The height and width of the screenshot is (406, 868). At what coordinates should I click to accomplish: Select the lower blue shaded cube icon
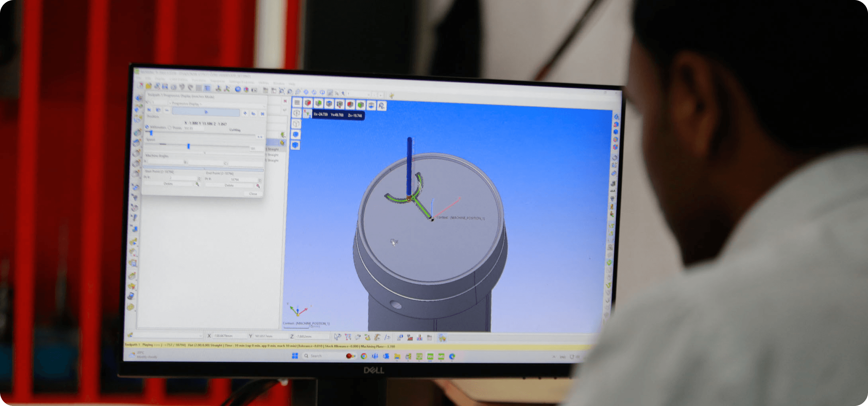[296, 145]
